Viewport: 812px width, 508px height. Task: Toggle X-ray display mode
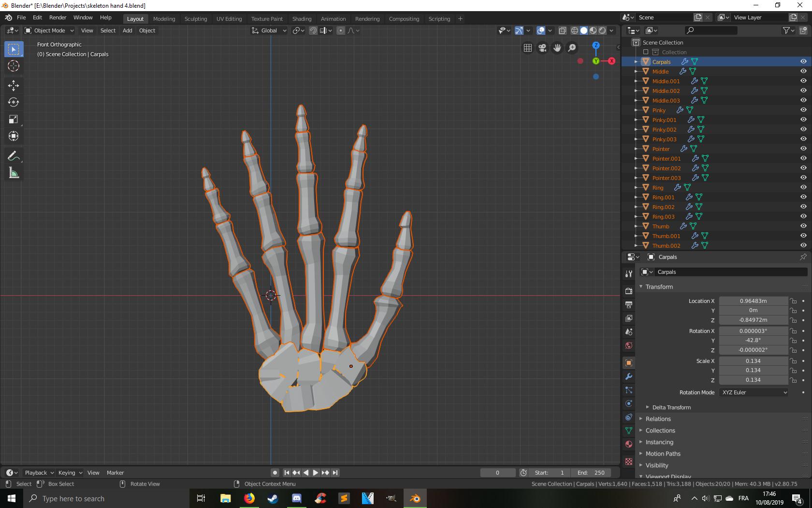[x=563, y=30]
